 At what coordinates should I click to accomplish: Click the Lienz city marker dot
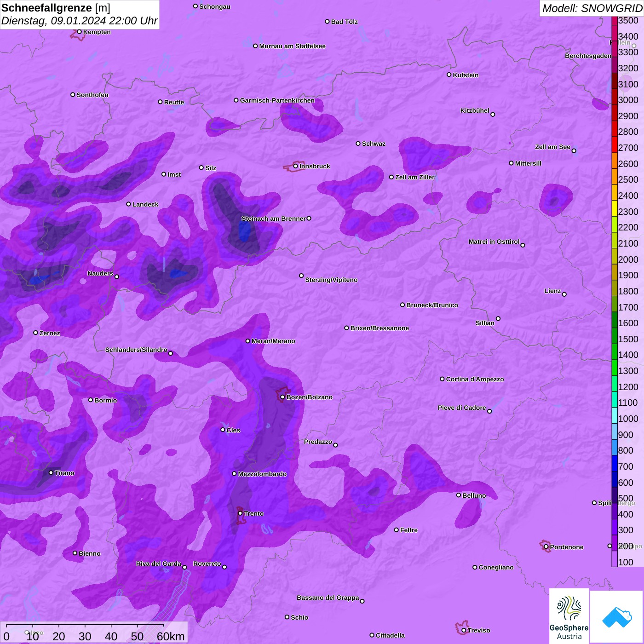(x=564, y=294)
